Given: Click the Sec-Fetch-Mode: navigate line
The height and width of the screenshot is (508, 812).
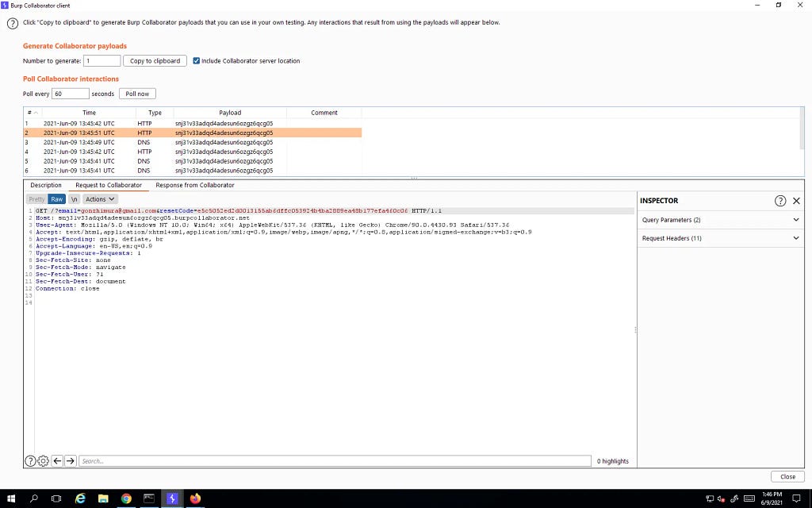Looking at the screenshot, I should click(x=80, y=267).
